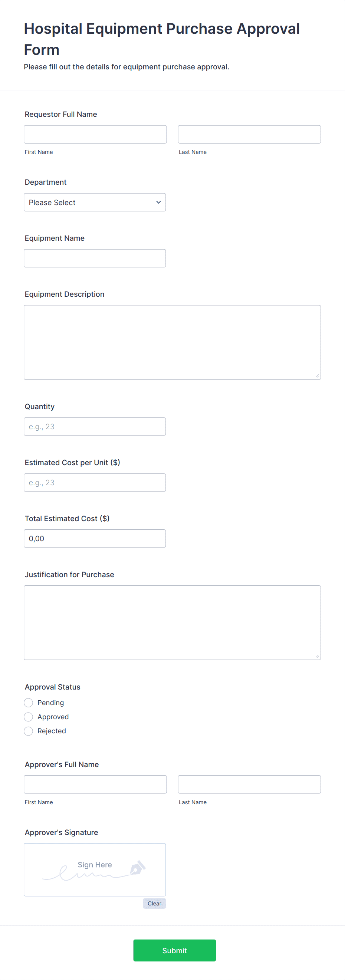
Task: Select the Pending approval status
Action: (28, 702)
